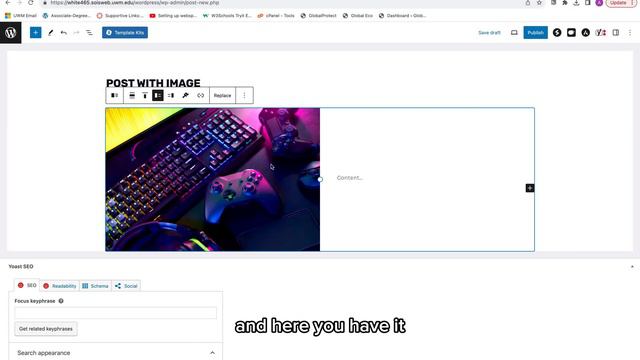The height and width of the screenshot is (360, 640).
Task: Select the gaming keyboard image
Action: coord(213,179)
